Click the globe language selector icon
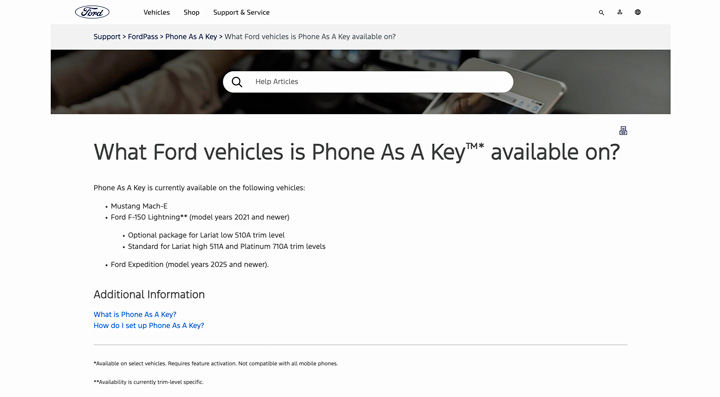Image resolution: width=720 pixels, height=397 pixels. tap(638, 12)
